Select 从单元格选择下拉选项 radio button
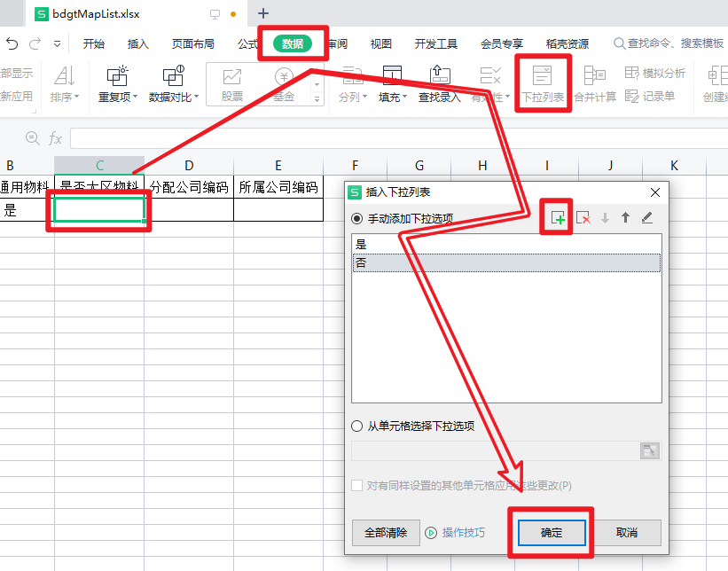 [x=357, y=426]
